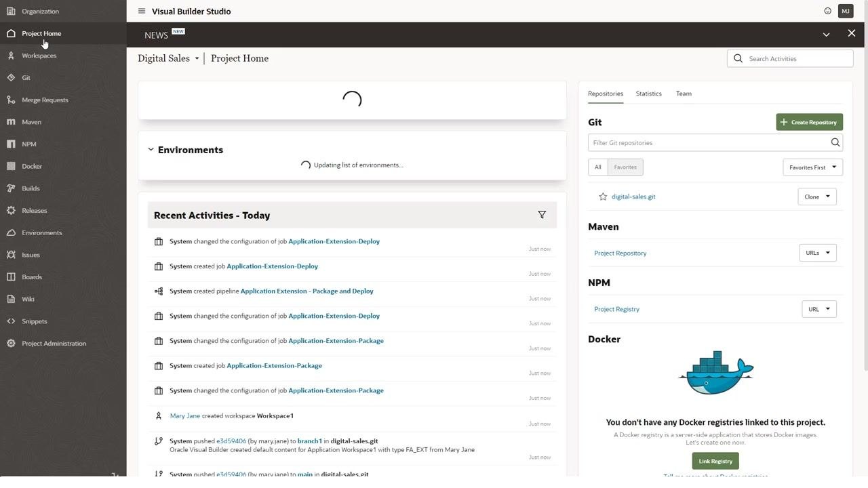Open the Maven sidebar icon
The image size is (868, 488).
point(11,122)
